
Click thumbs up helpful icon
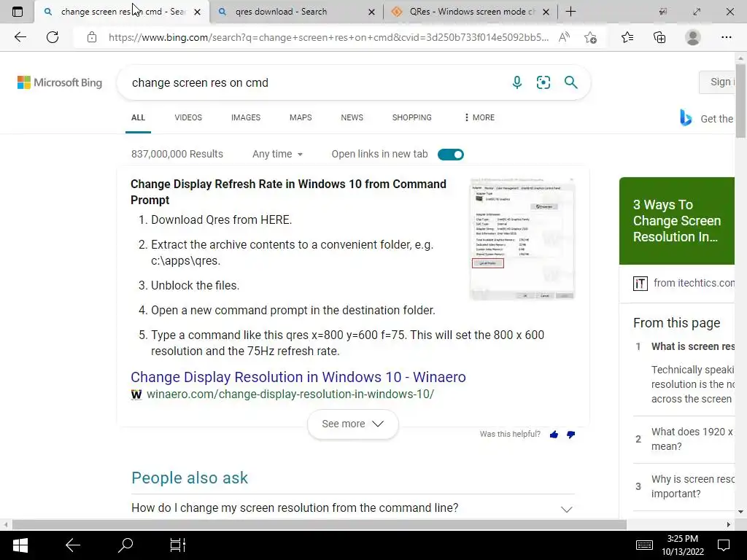point(554,435)
